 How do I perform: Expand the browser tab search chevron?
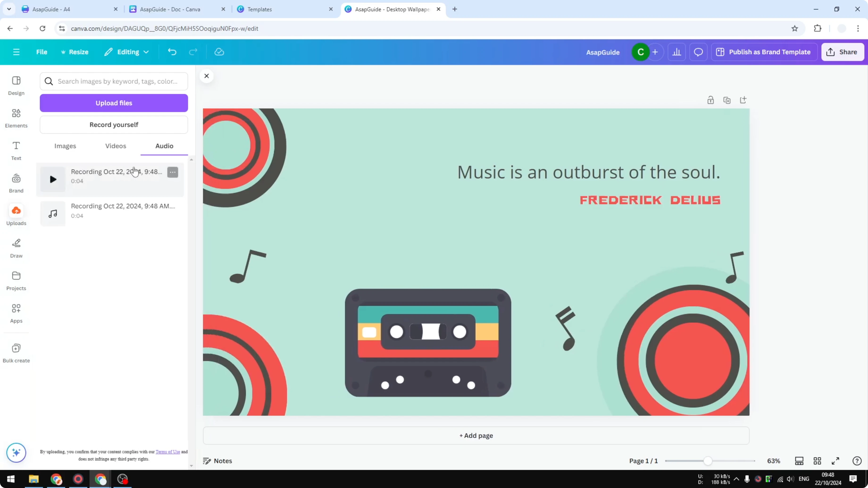(x=9, y=9)
